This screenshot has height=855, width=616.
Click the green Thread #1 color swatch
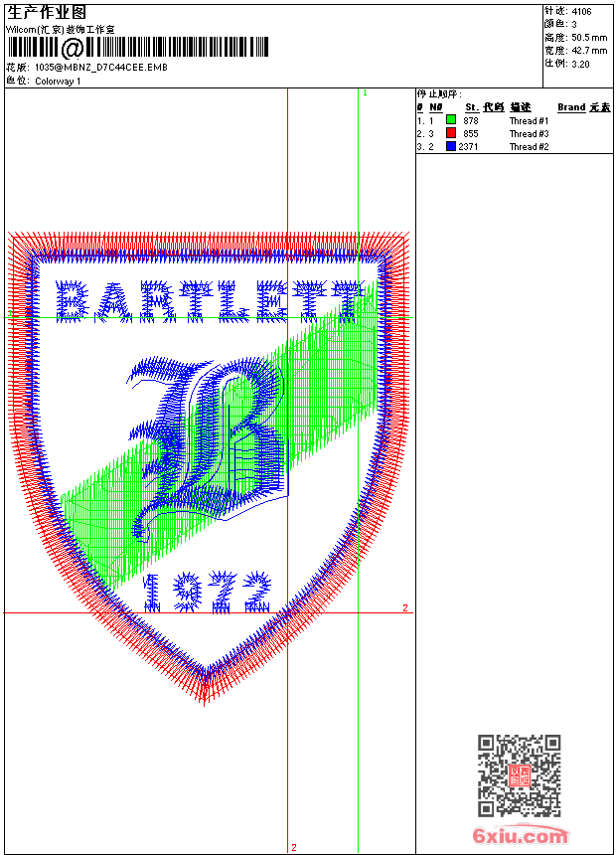tap(451, 119)
